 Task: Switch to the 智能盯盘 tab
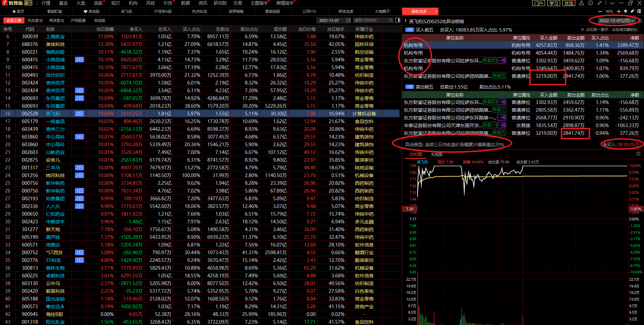pyautogui.click(x=55, y=11)
